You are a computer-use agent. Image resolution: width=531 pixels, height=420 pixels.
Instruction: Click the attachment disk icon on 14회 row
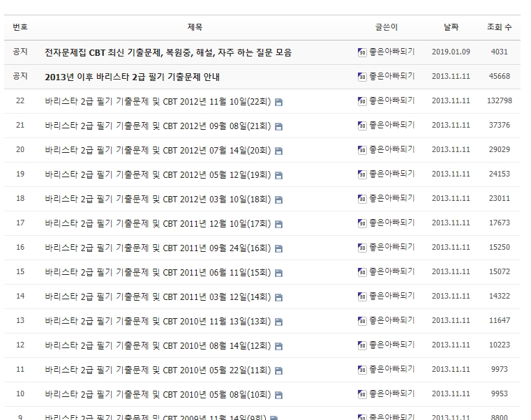point(278,297)
